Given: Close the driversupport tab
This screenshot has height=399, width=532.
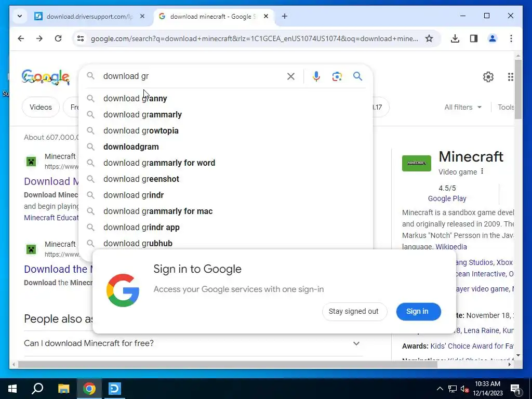Looking at the screenshot, I should click(x=142, y=16).
